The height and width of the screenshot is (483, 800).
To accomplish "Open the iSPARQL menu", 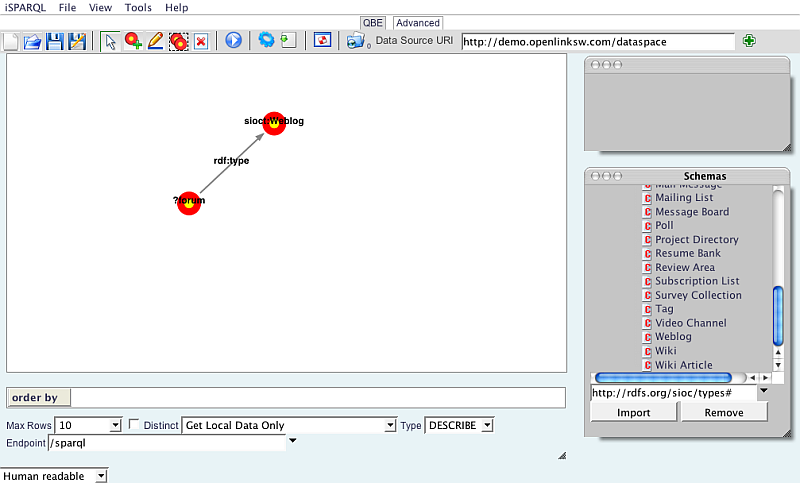I will tap(25, 8).
